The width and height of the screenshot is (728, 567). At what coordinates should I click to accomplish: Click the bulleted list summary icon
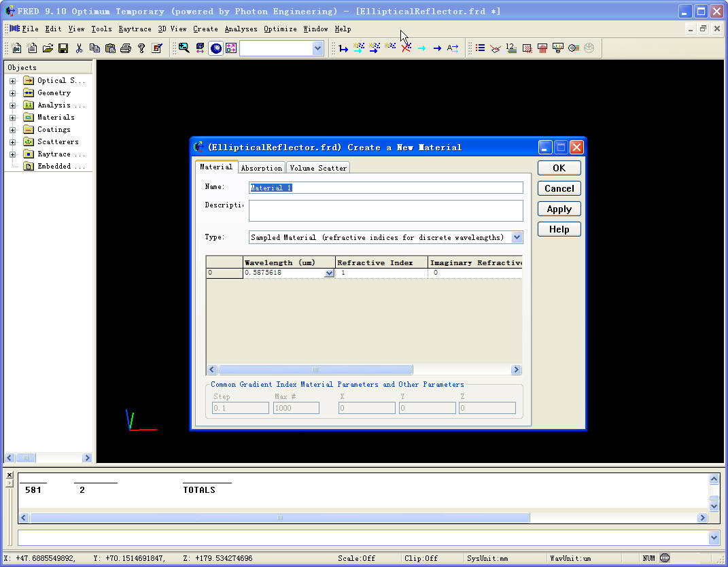[x=481, y=48]
